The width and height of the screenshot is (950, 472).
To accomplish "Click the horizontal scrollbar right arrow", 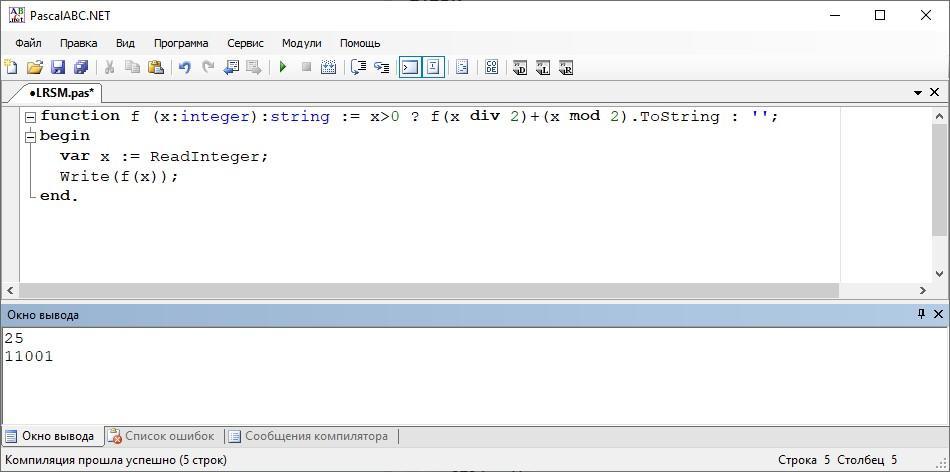I will 923,290.
